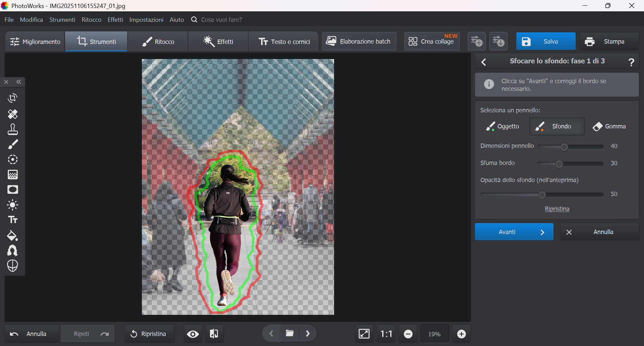Switch to the Effetti tab
This screenshot has height=346, width=644.
point(218,42)
